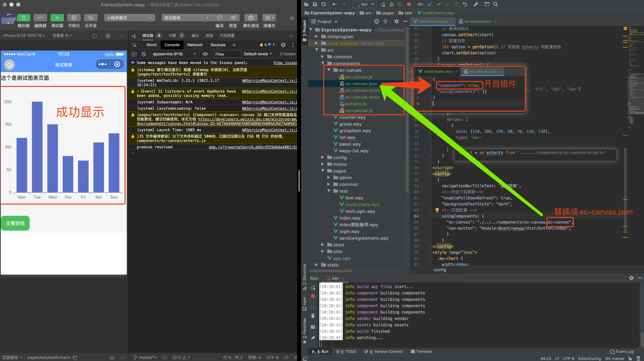Click the IDE synchronize icon
This screenshot has width=644, height=361.
pyautogui.click(x=324, y=4)
